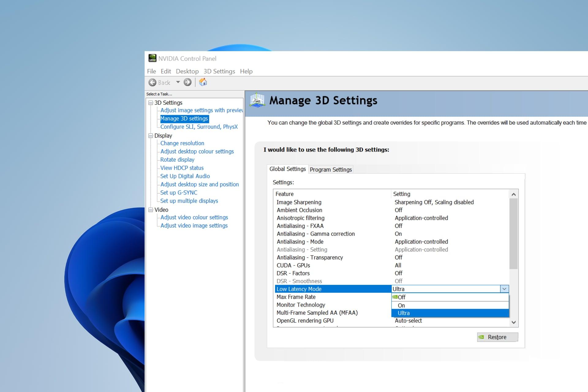Collapse the Display tree branch

(x=150, y=135)
